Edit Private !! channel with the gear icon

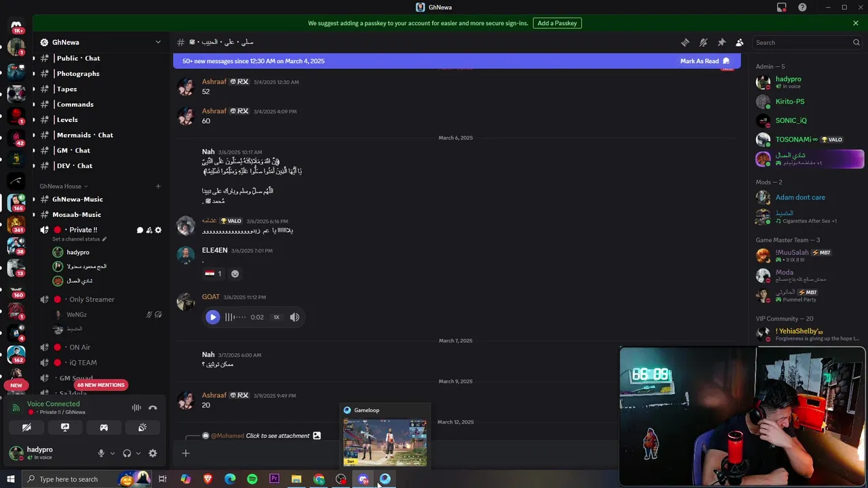pos(158,230)
